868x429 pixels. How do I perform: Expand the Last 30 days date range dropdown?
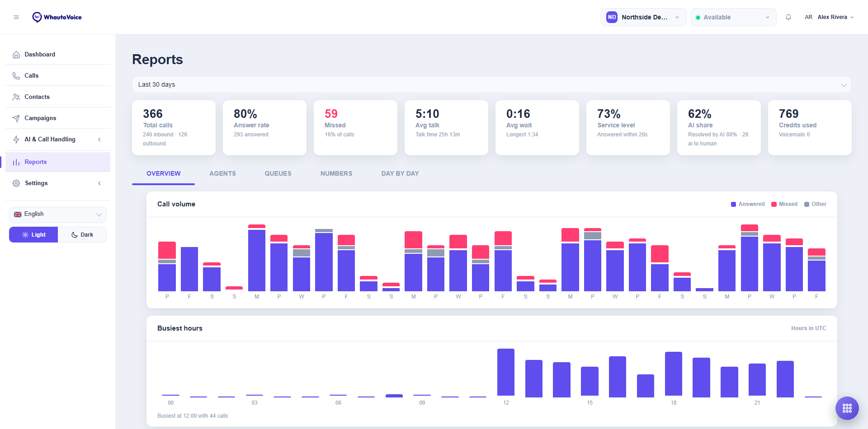(x=492, y=84)
